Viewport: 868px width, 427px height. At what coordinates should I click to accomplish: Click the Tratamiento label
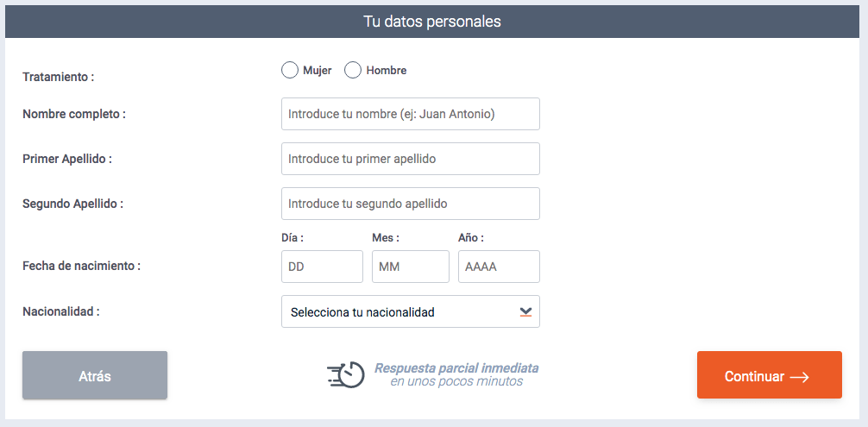(58, 76)
